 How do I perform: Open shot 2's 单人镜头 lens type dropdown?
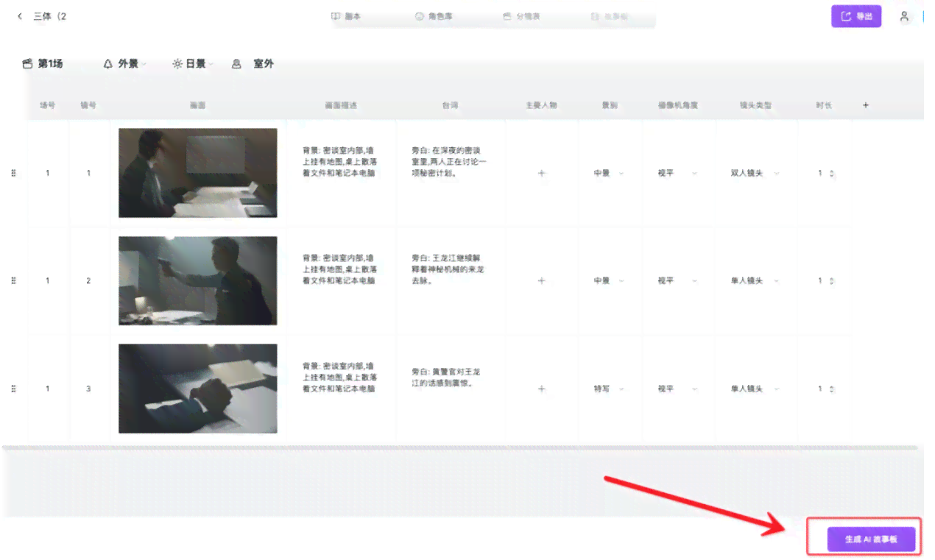755,280
